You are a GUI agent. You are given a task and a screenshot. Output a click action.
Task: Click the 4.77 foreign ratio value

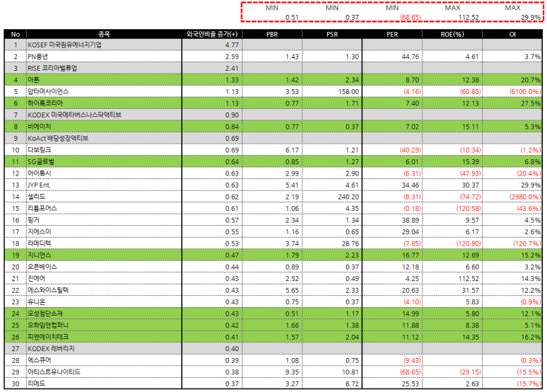pos(231,45)
